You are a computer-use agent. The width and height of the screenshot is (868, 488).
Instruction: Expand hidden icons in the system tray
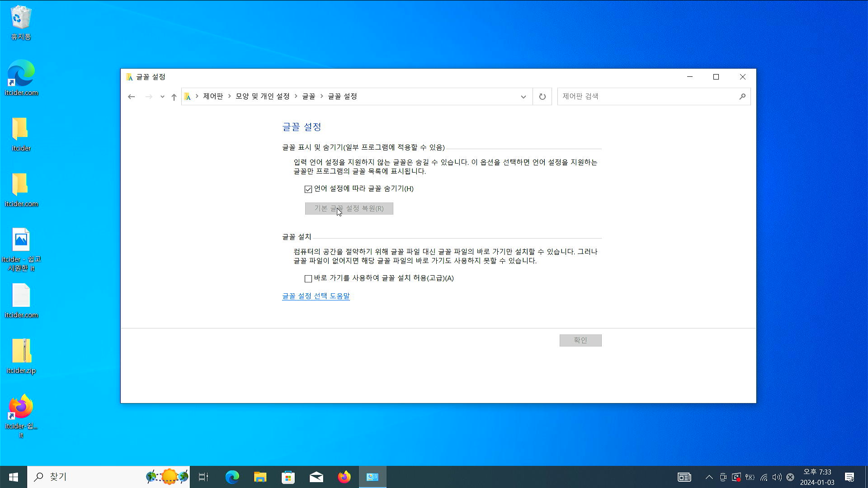pyautogui.click(x=709, y=477)
